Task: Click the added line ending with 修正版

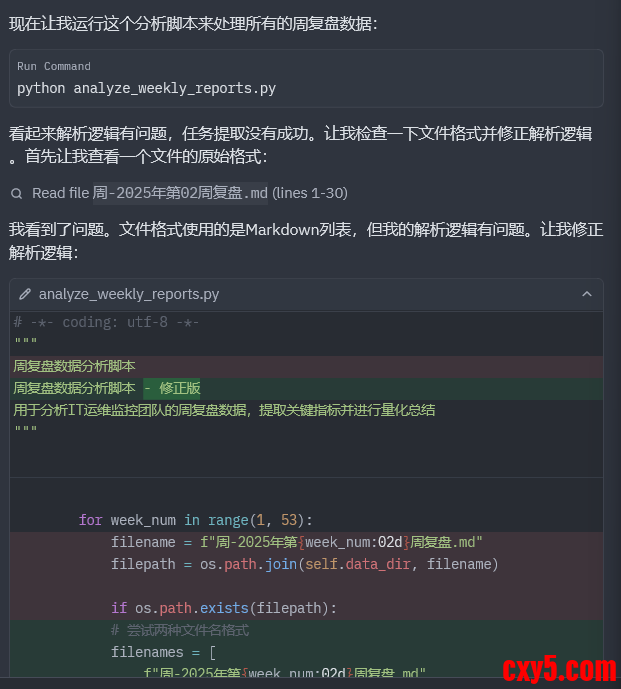Action: tap(107, 388)
